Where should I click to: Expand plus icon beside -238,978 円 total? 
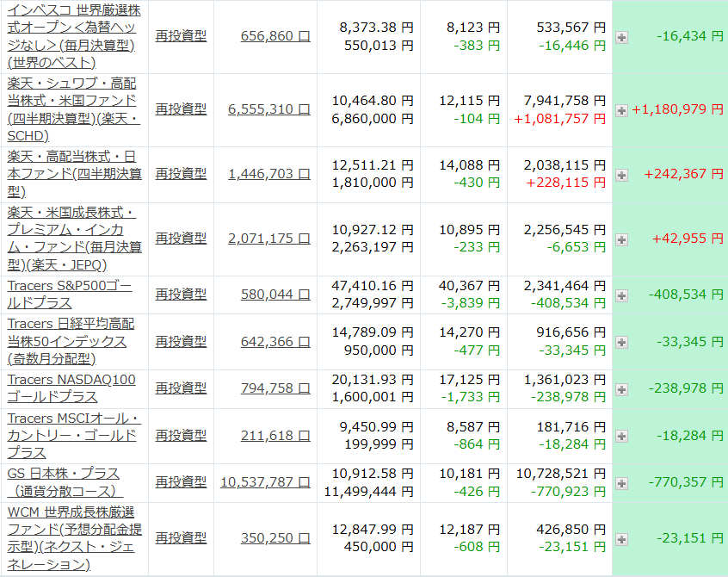tap(621, 389)
